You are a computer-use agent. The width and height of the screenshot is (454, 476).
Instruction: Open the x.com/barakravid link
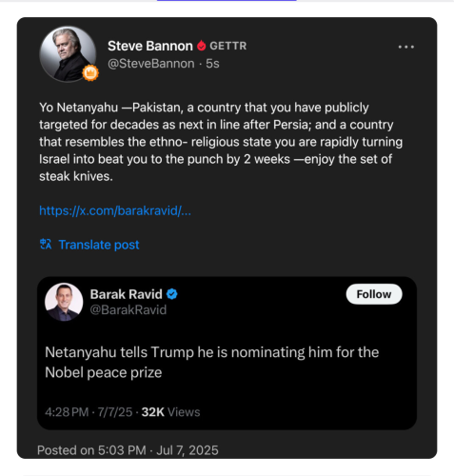[x=115, y=210]
